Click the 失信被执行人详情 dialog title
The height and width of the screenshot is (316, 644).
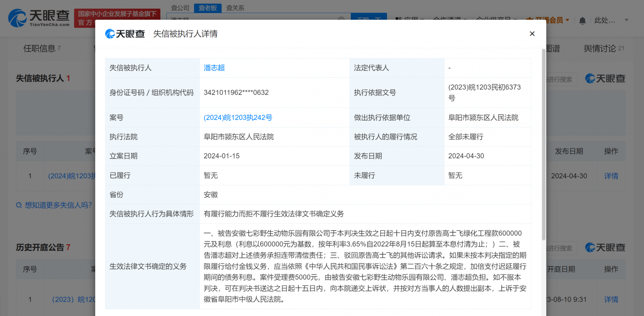[185, 34]
